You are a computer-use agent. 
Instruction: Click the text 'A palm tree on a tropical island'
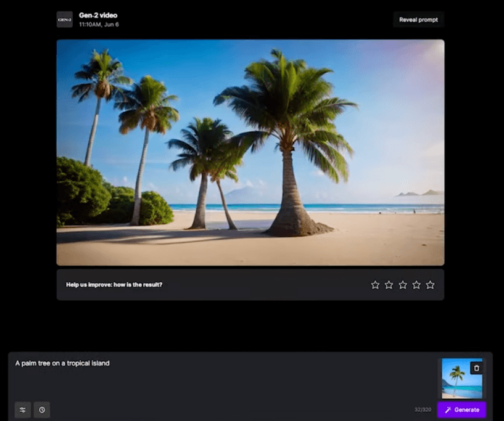coord(62,363)
